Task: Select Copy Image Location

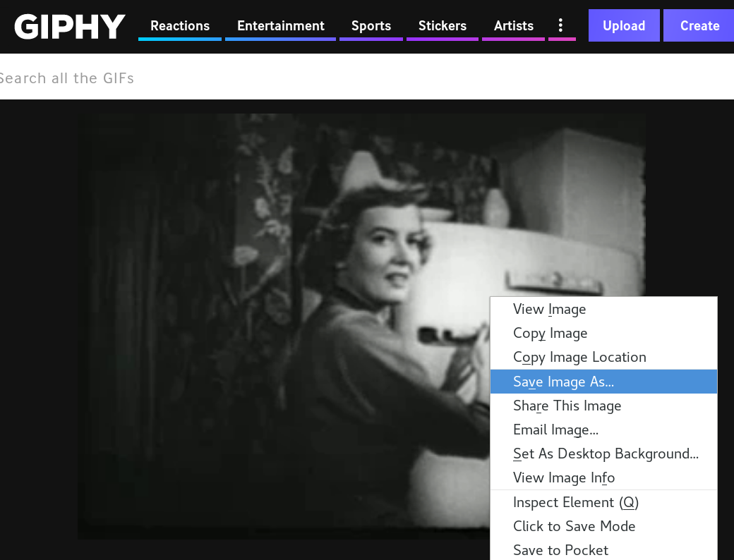Action: point(579,358)
